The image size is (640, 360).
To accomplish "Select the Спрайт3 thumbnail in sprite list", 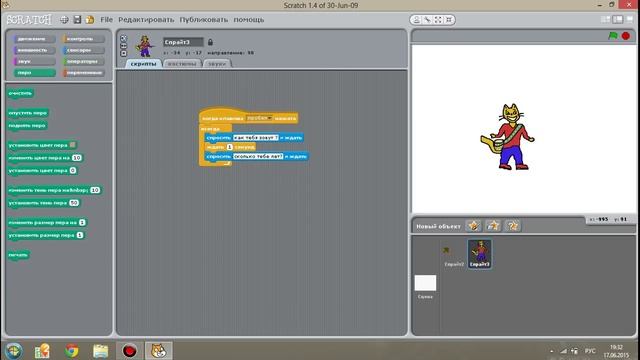I will [x=480, y=253].
